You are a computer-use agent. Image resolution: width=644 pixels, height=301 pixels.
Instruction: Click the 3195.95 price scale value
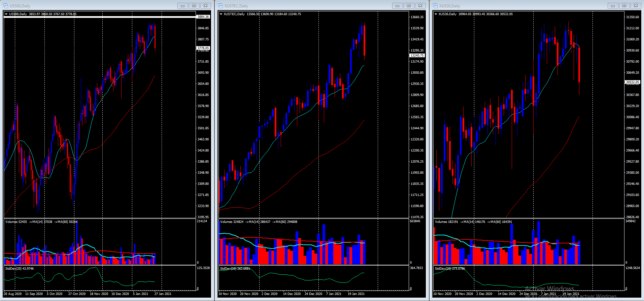(x=203, y=217)
